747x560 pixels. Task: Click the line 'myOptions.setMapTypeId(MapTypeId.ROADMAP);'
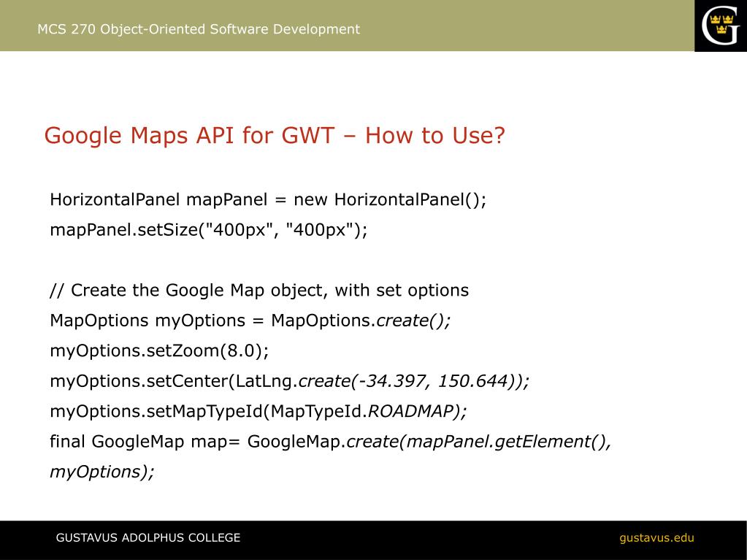[258, 412]
